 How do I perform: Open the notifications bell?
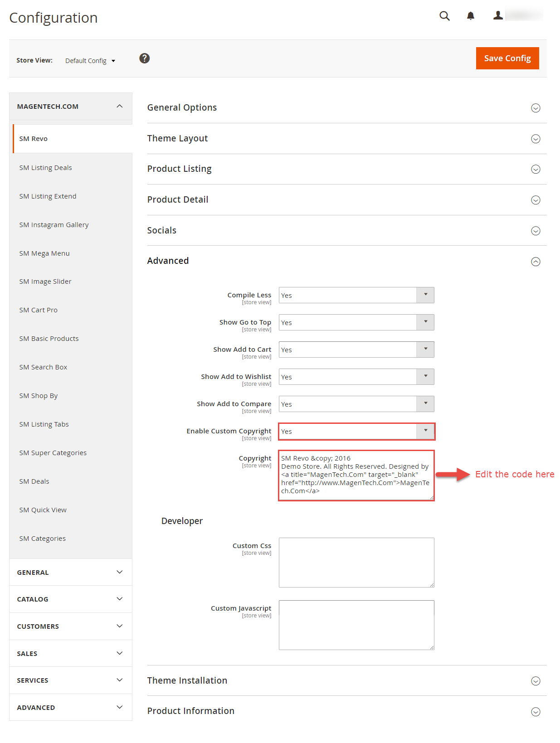click(x=470, y=16)
